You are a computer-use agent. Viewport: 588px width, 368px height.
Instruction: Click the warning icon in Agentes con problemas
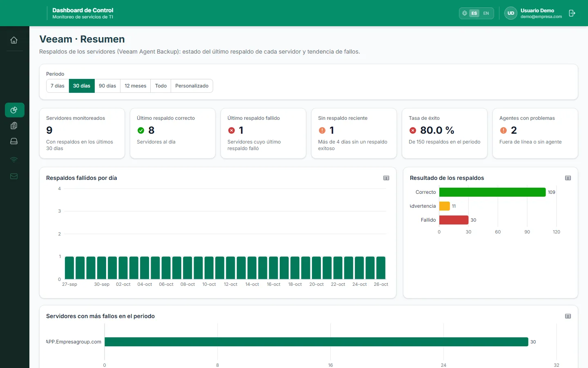pos(503,130)
